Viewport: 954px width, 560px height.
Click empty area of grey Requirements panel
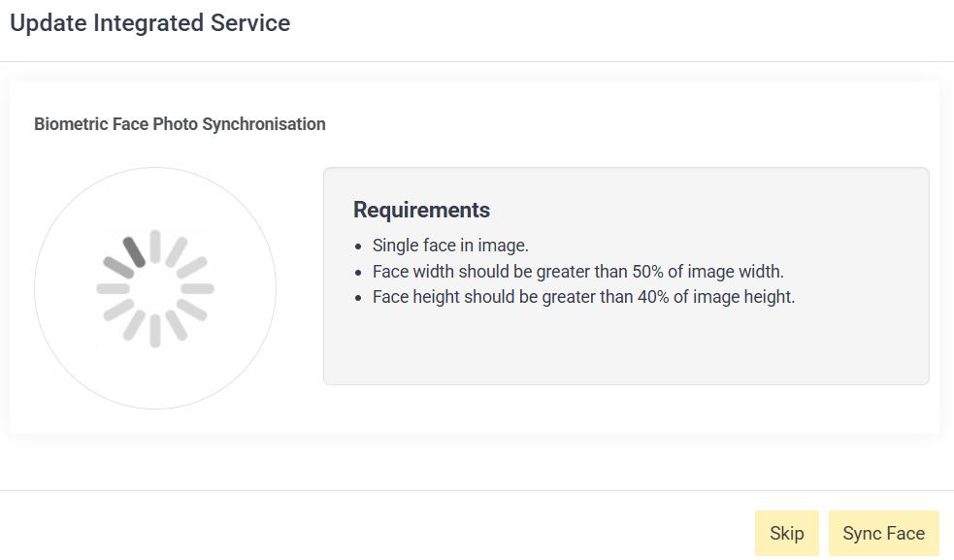pos(625,347)
